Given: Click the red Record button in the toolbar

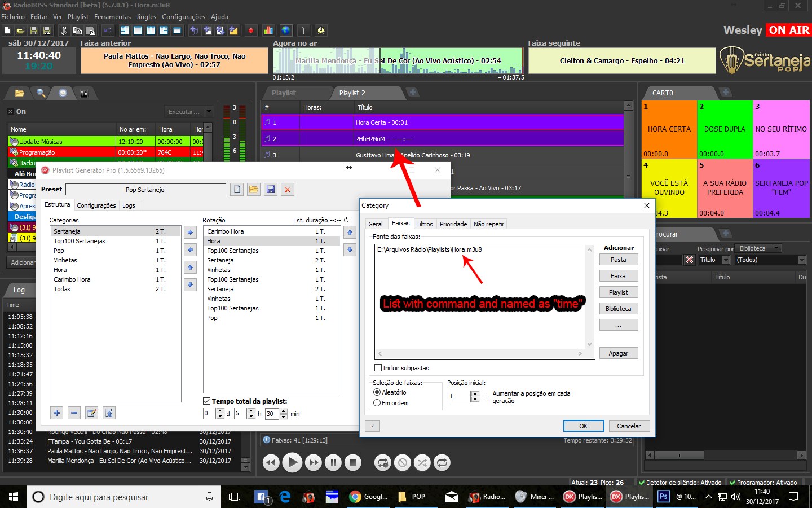Looking at the screenshot, I should [x=251, y=30].
